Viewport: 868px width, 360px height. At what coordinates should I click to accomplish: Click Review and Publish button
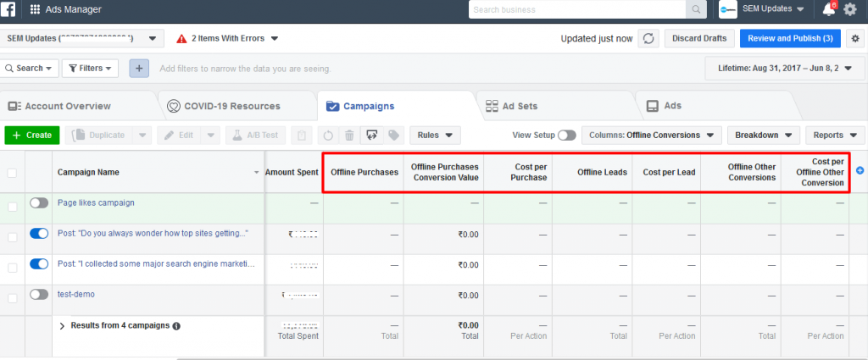tap(790, 39)
